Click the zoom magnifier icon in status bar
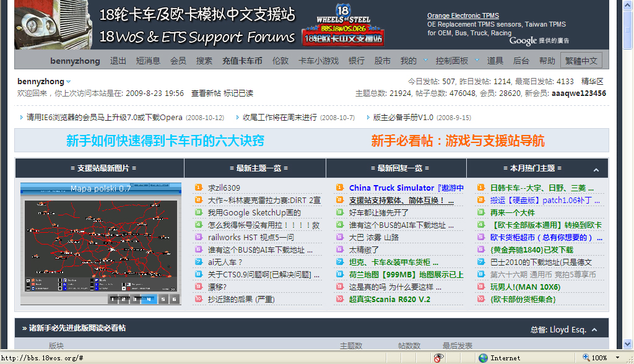The image size is (634, 364). tap(586, 358)
